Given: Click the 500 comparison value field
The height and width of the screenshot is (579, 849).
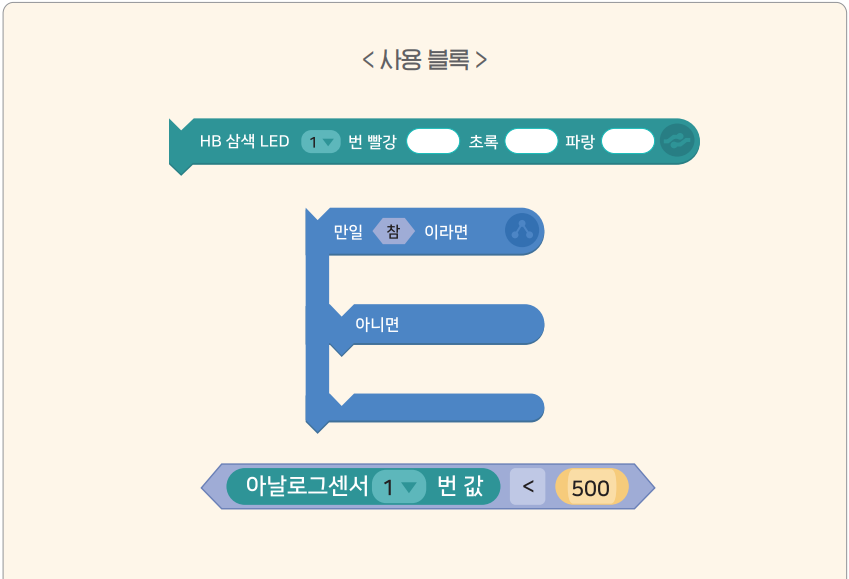Looking at the screenshot, I should click(591, 488).
